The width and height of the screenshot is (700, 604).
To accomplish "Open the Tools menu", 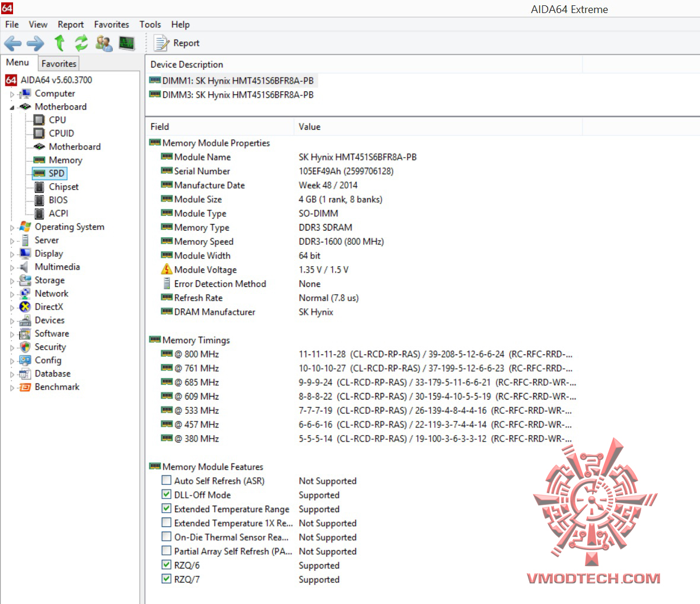I will click(150, 24).
